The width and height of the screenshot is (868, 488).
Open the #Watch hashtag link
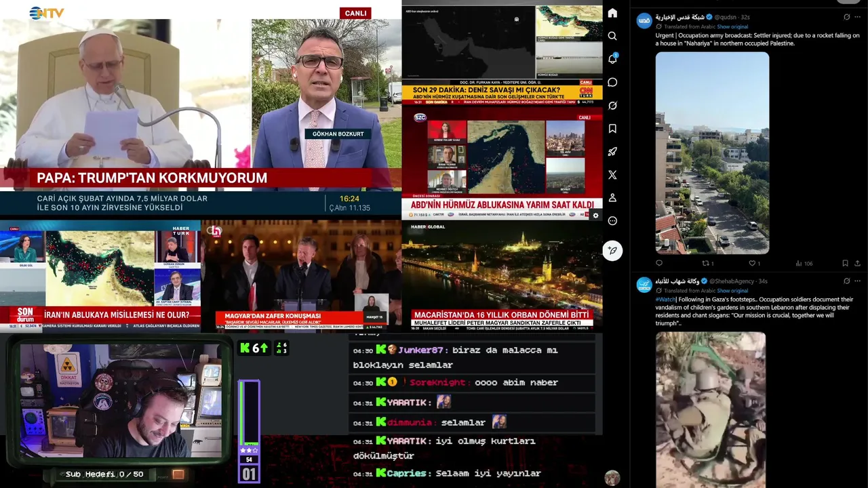pos(665,300)
